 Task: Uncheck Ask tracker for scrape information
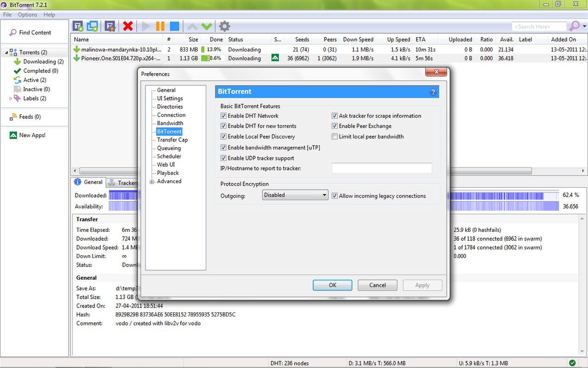(x=335, y=116)
